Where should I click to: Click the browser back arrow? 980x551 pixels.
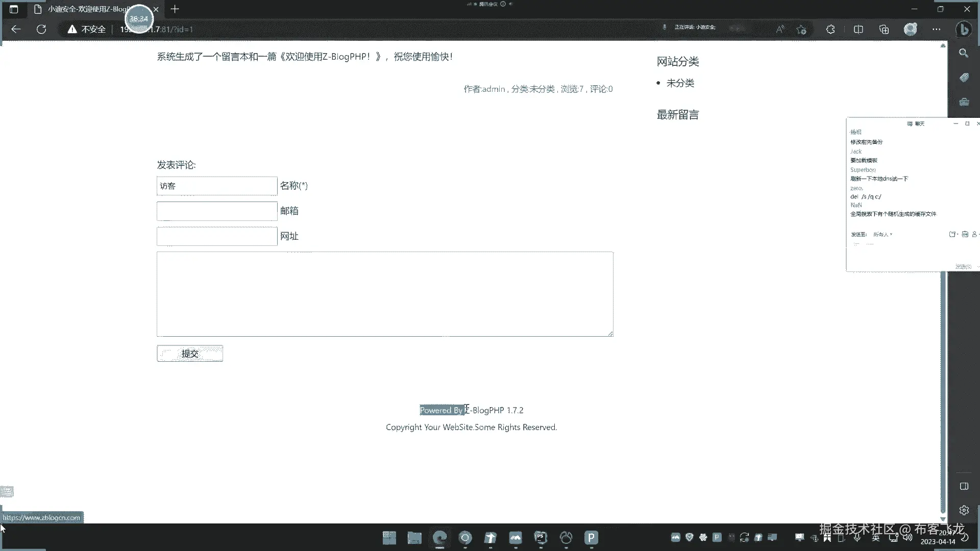click(16, 29)
